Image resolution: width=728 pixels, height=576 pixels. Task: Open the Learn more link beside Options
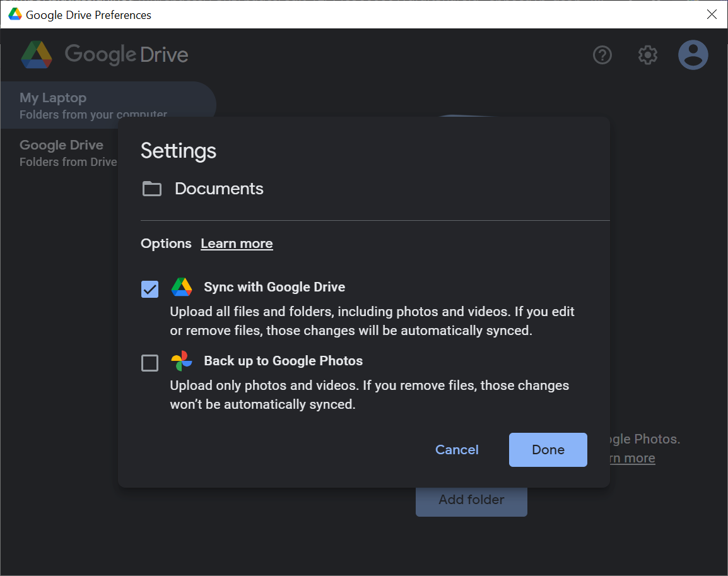237,244
